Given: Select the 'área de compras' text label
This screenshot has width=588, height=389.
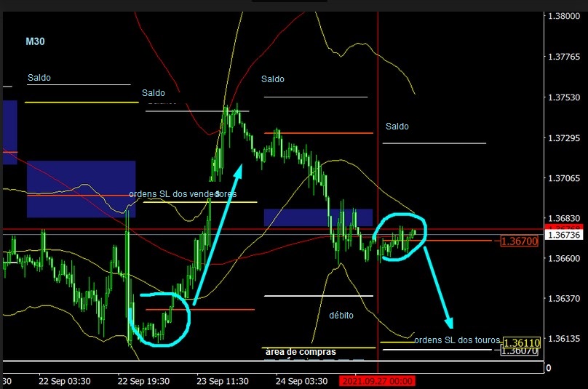Looking at the screenshot, I should tap(301, 352).
